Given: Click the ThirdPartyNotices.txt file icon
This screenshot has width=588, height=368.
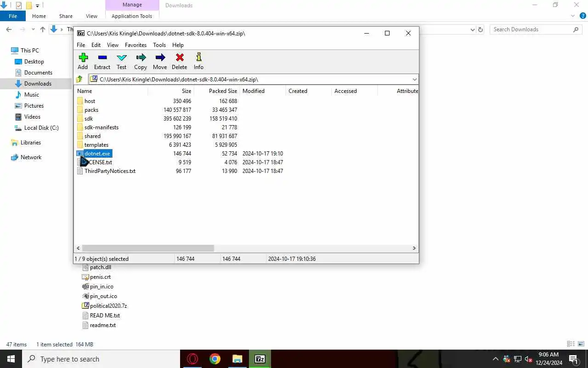Looking at the screenshot, I should pyautogui.click(x=80, y=171).
